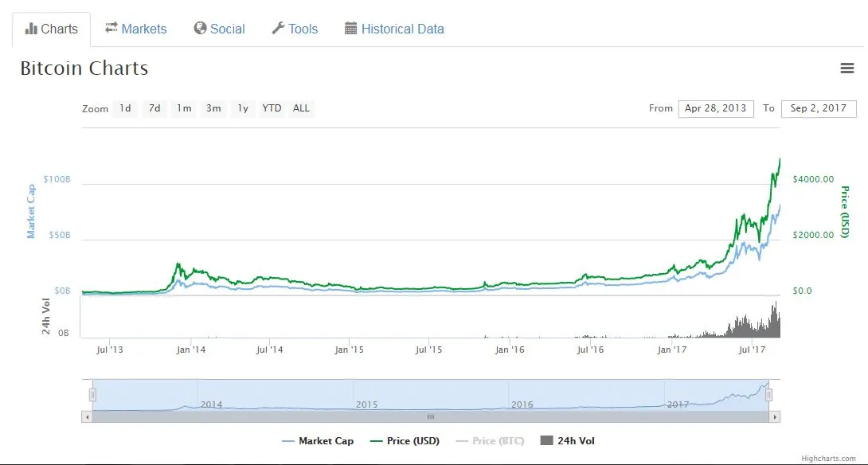This screenshot has height=465, width=868.
Task: Click the 2017 label in navigator
Action: 678,404
